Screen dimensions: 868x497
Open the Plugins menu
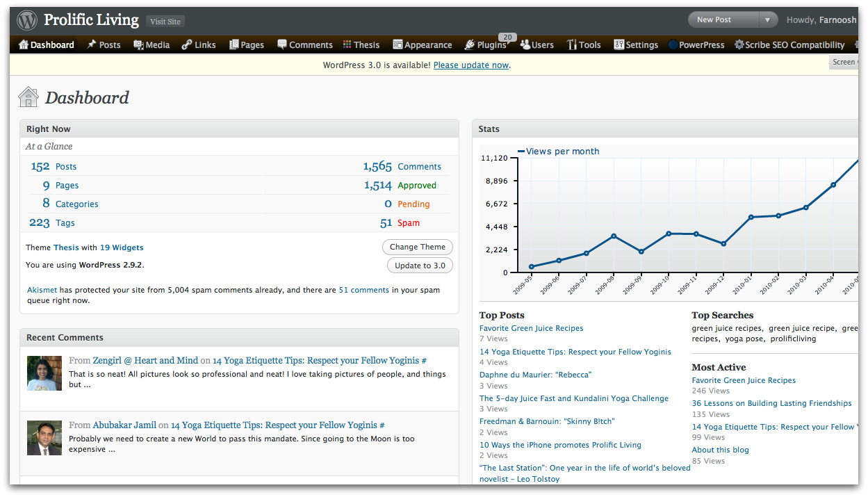[x=491, y=44]
